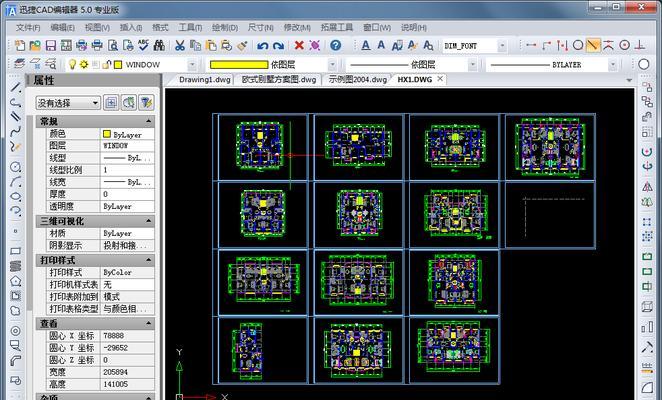Collapse the 常规 properties section

pyautogui.click(x=149, y=121)
